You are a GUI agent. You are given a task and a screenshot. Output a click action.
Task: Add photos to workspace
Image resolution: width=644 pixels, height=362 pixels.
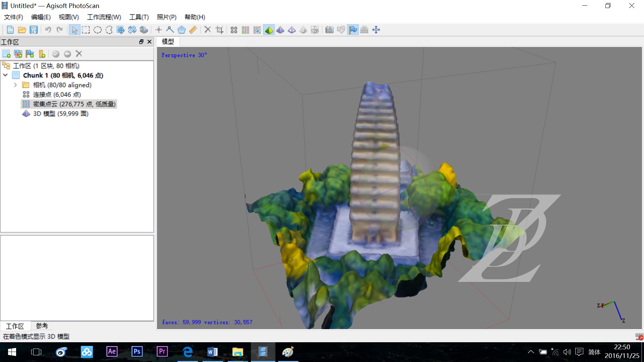[x=18, y=54]
